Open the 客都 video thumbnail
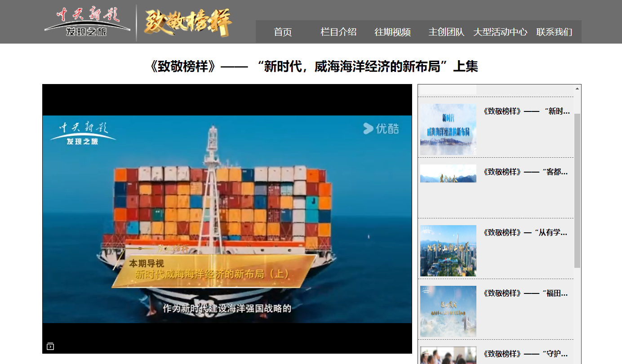Image resolution: width=622 pixels, height=364 pixels. click(x=448, y=173)
